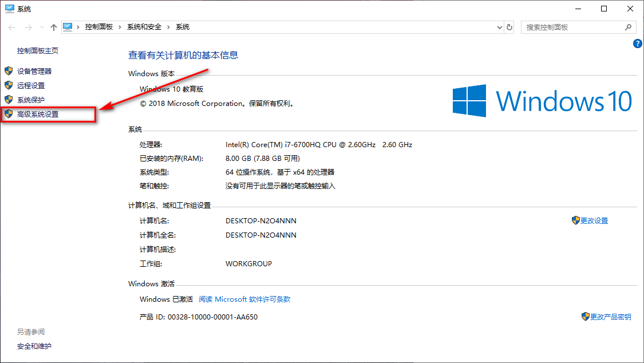Open 阅读 Microsoft 软件许可条款 link
This screenshot has width=644, height=363.
pos(244,299)
